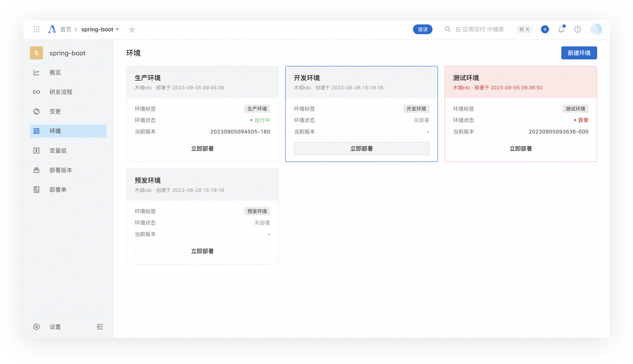Click the 运行中 status in 生产环境

pos(260,120)
